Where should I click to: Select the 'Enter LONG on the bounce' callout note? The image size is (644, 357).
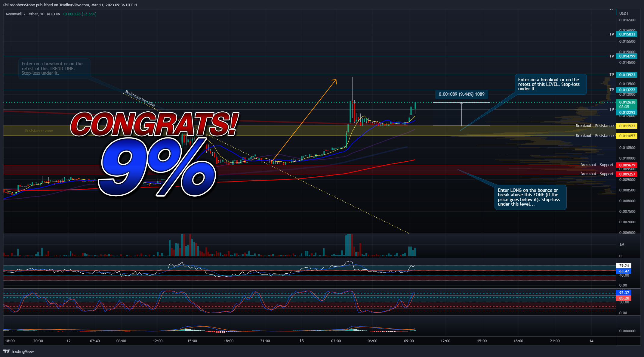[x=530, y=197]
